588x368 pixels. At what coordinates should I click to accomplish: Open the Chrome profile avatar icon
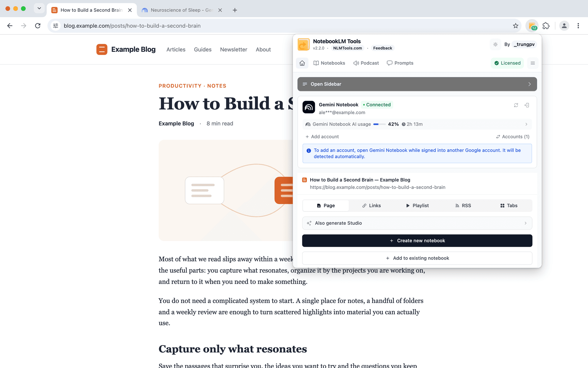coord(564,26)
